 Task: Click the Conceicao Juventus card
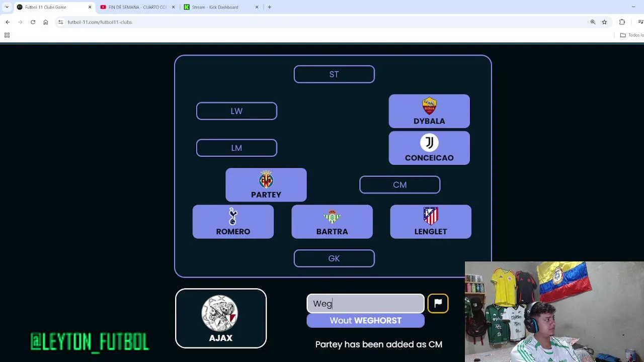tap(429, 148)
